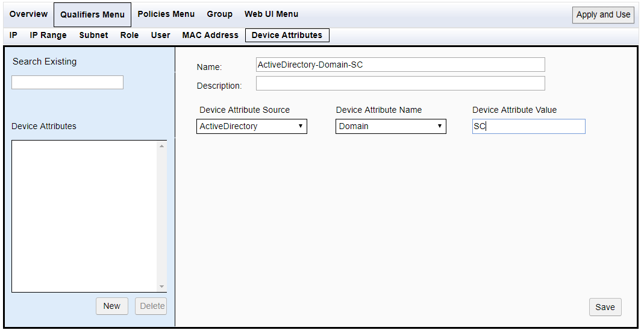Click the Name field with ActiveDirectory-Domain-SC
Screen dimensions: 644x333
coord(401,65)
